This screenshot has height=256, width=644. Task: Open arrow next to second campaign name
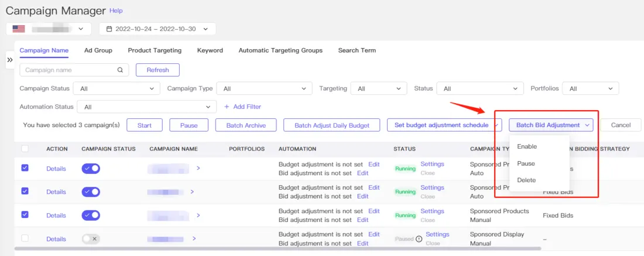pos(192,192)
